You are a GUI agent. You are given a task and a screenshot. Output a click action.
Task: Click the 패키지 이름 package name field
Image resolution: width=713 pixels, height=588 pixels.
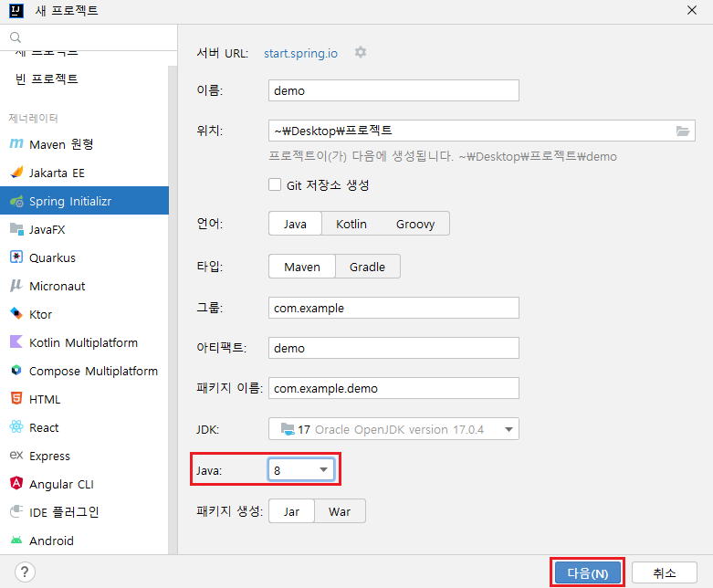click(x=393, y=388)
